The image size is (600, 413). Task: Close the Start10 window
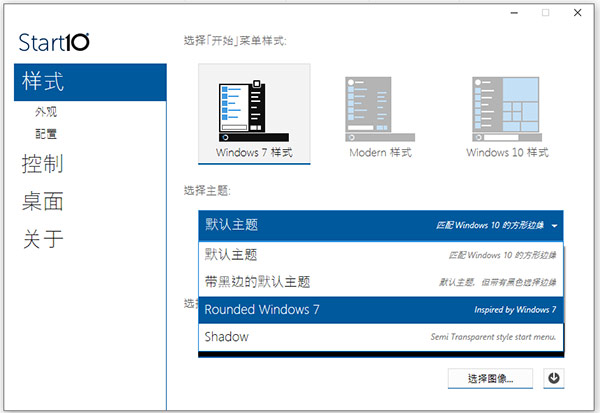click(x=578, y=13)
